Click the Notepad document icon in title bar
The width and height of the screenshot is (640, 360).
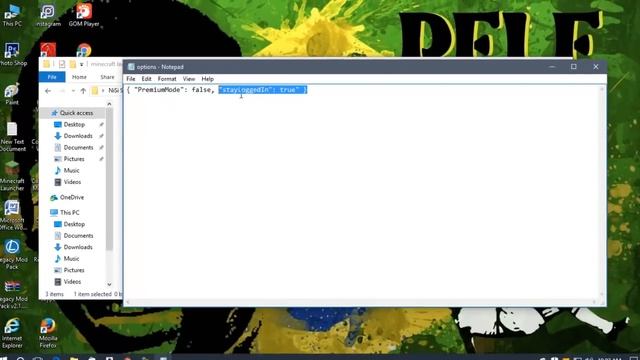pyautogui.click(x=131, y=67)
